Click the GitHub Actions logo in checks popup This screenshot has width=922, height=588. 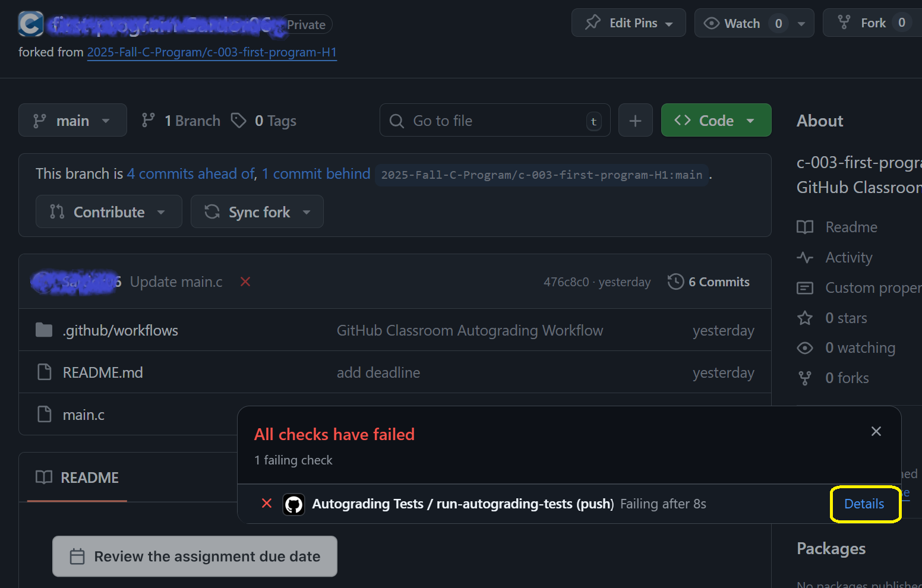click(x=293, y=504)
